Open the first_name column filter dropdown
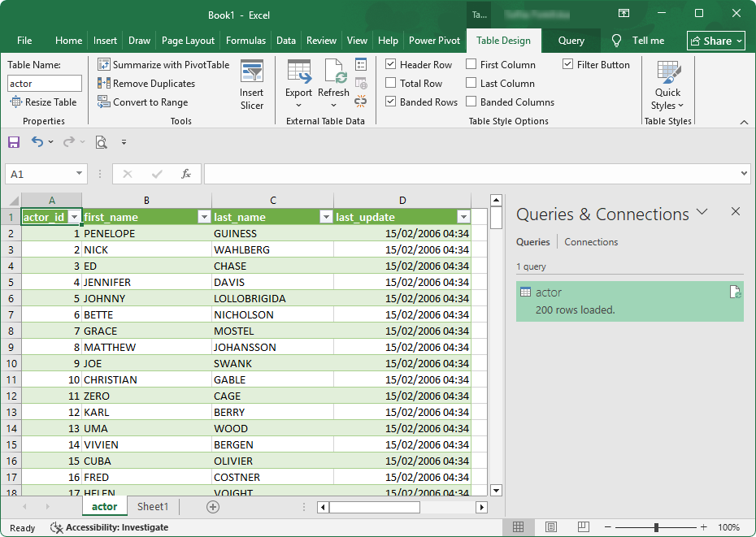This screenshot has width=756, height=537. click(204, 217)
